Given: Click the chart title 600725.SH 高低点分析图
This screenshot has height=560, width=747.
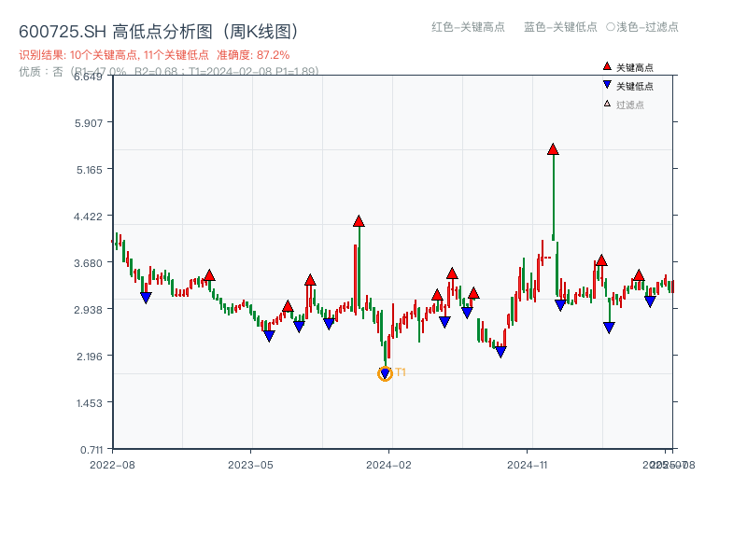Looking at the screenshot, I should click(159, 32).
